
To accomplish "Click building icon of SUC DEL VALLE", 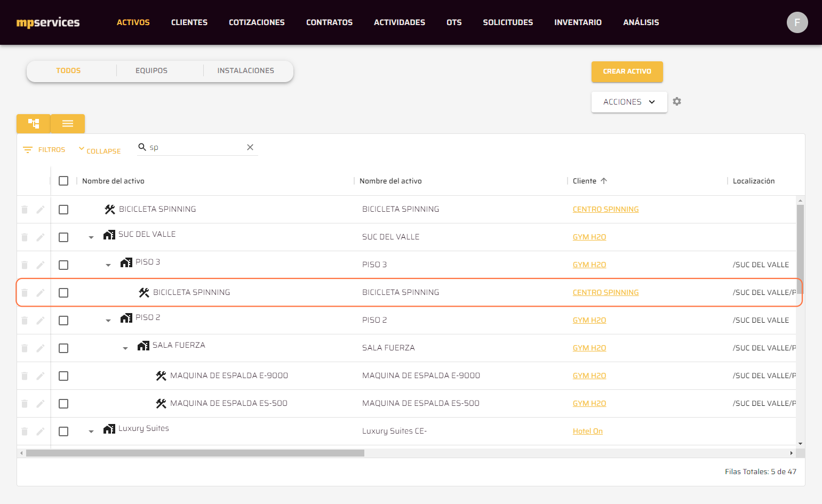I will tap(109, 235).
